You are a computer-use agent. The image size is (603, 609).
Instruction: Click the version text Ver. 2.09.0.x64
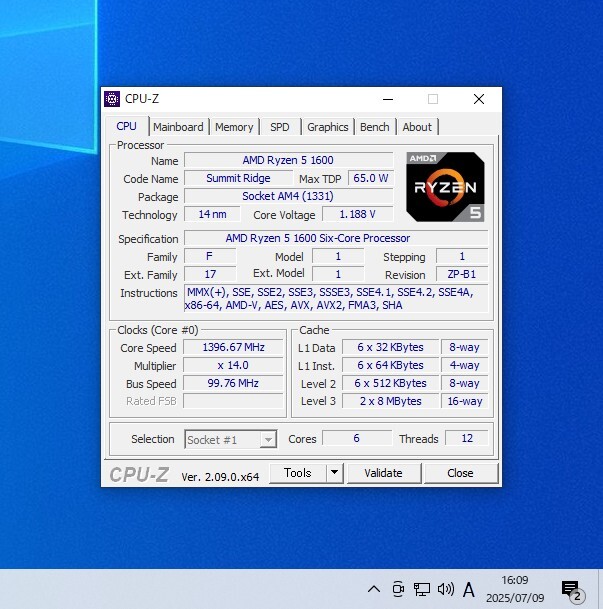coord(220,477)
